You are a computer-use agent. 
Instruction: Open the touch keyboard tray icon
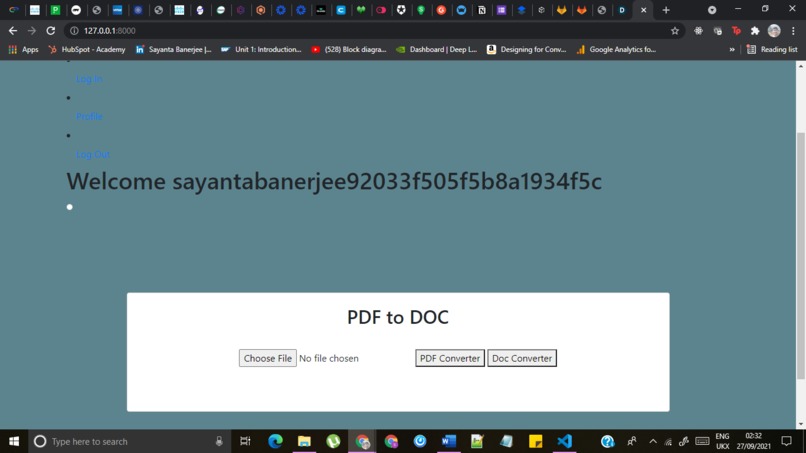pyautogui.click(x=702, y=441)
